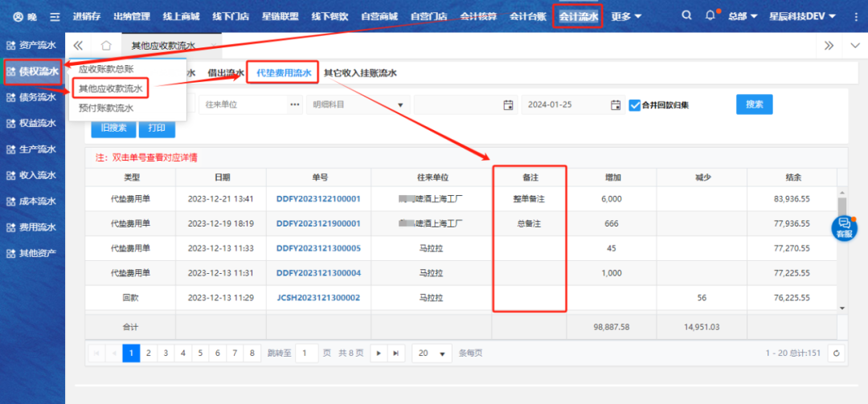Viewport: 868px width, 404px height.
Task: Switch to the 其它收入挂账流水 tab
Action: coord(360,73)
